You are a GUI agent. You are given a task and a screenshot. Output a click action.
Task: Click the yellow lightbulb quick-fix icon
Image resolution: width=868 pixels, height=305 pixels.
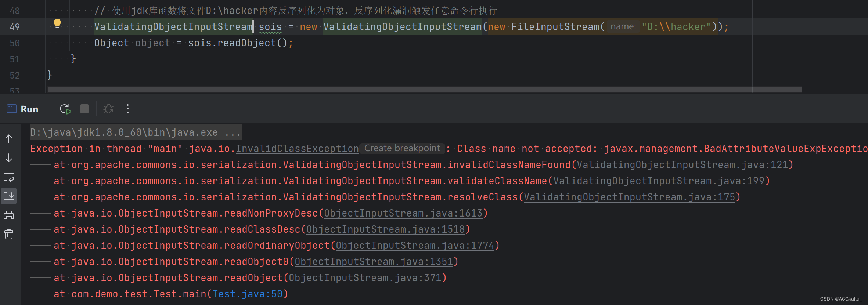57,24
